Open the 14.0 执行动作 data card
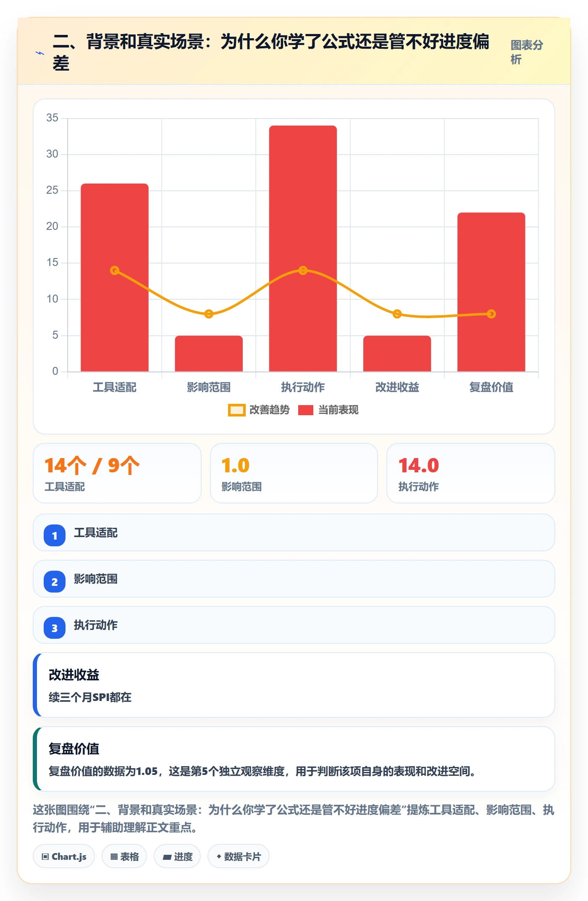The height and width of the screenshot is (901, 588). (470, 473)
